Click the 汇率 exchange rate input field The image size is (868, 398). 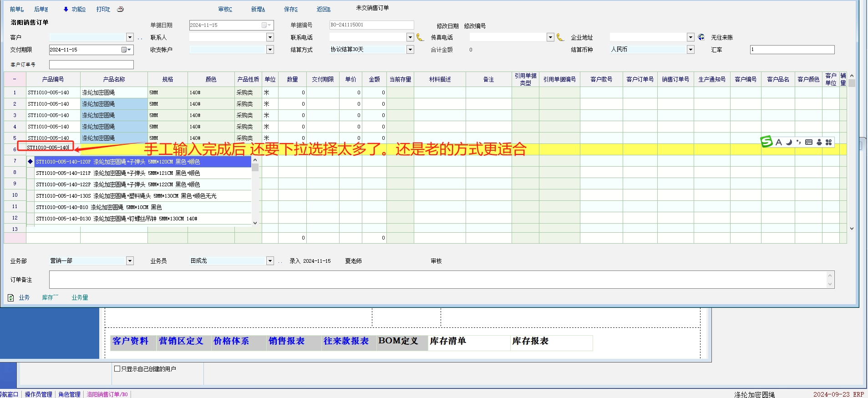[x=792, y=50]
